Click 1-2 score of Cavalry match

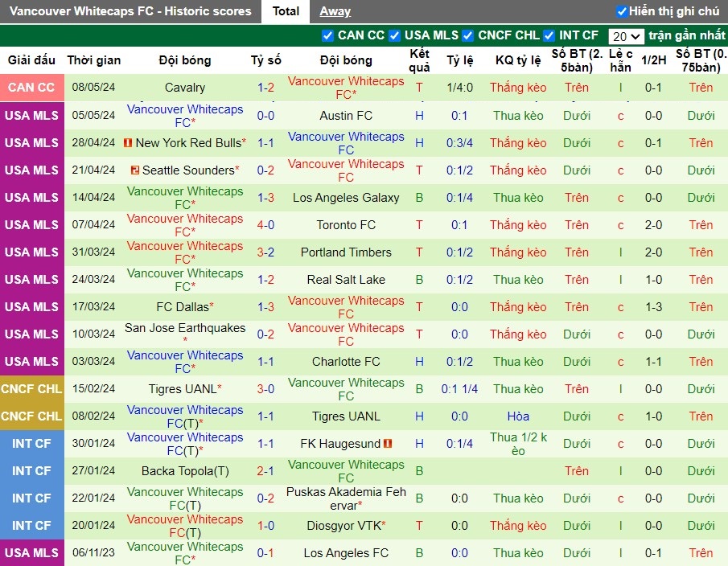(265, 88)
